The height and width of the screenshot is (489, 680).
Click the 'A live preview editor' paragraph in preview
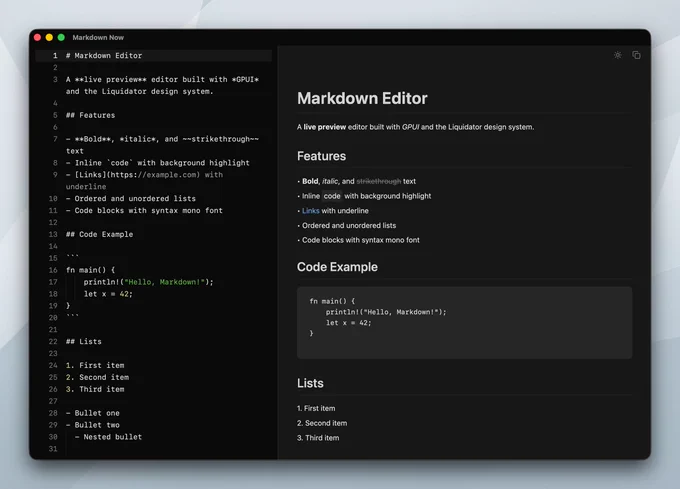(415, 127)
